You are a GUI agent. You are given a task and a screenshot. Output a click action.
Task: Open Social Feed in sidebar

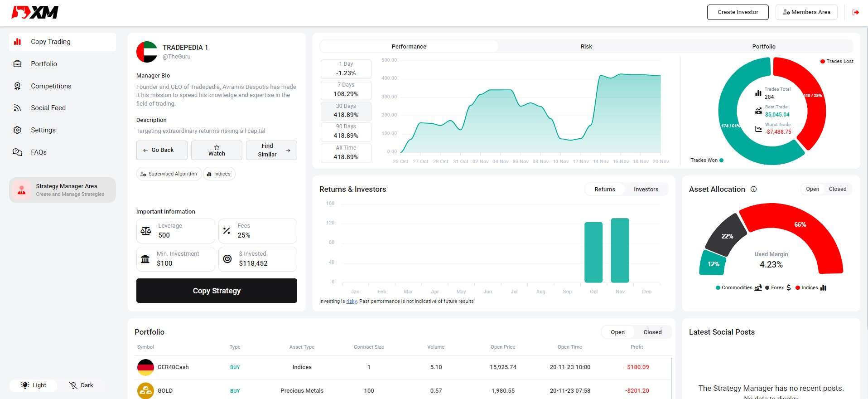[63, 108]
